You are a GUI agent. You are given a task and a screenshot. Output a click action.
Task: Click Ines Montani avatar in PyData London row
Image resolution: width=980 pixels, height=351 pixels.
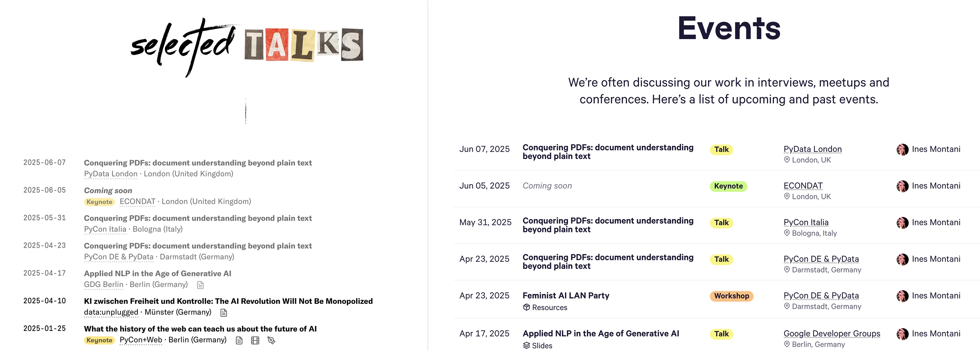[902, 149]
